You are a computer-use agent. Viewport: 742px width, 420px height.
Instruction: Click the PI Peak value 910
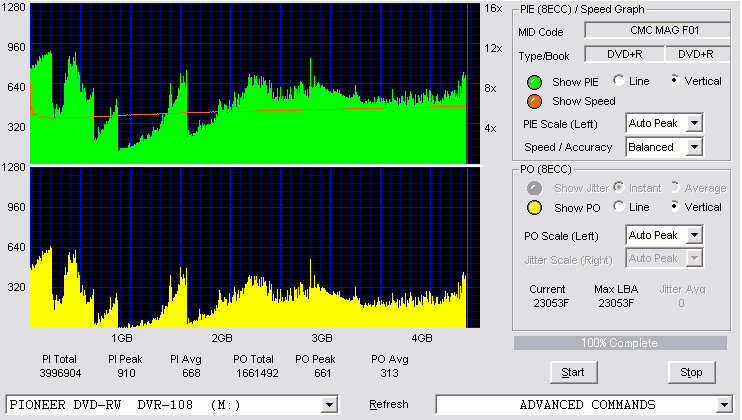tap(126, 373)
